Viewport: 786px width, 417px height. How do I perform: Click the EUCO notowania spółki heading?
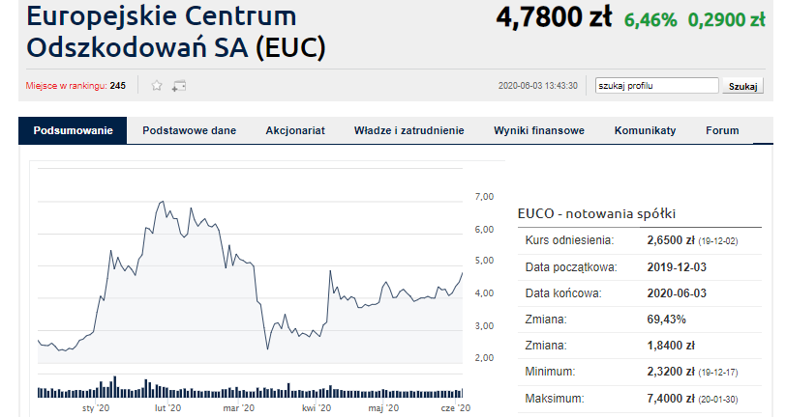pos(597,213)
